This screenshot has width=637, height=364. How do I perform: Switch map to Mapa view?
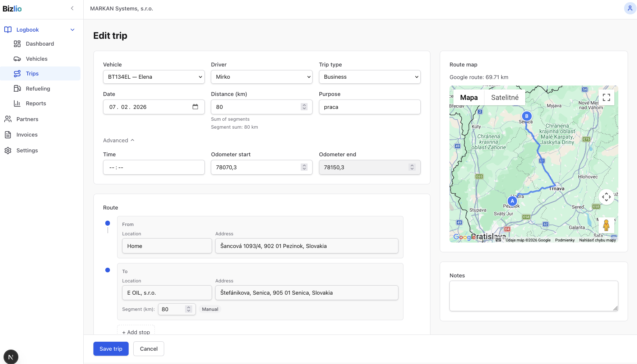pos(468,97)
